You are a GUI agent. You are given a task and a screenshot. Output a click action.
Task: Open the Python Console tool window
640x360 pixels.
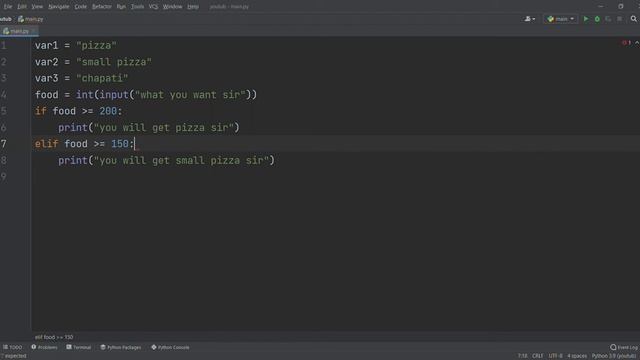coord(170,347)
